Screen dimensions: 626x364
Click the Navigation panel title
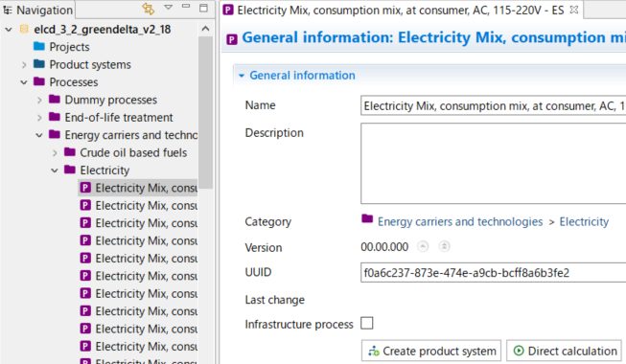44,10
